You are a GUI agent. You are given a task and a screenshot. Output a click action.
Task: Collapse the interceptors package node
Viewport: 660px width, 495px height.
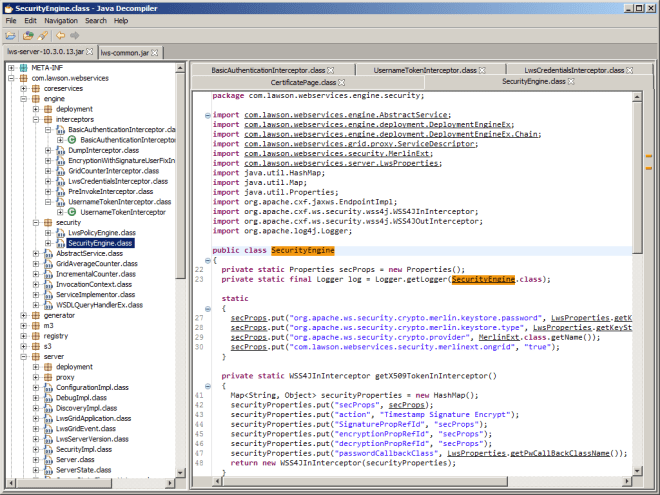coord(34,119)
